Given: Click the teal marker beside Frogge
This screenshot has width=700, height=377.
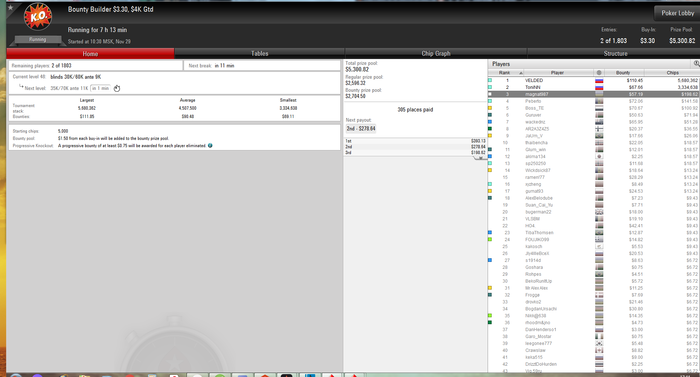Looking at the screenshot, I should point(490,295).
